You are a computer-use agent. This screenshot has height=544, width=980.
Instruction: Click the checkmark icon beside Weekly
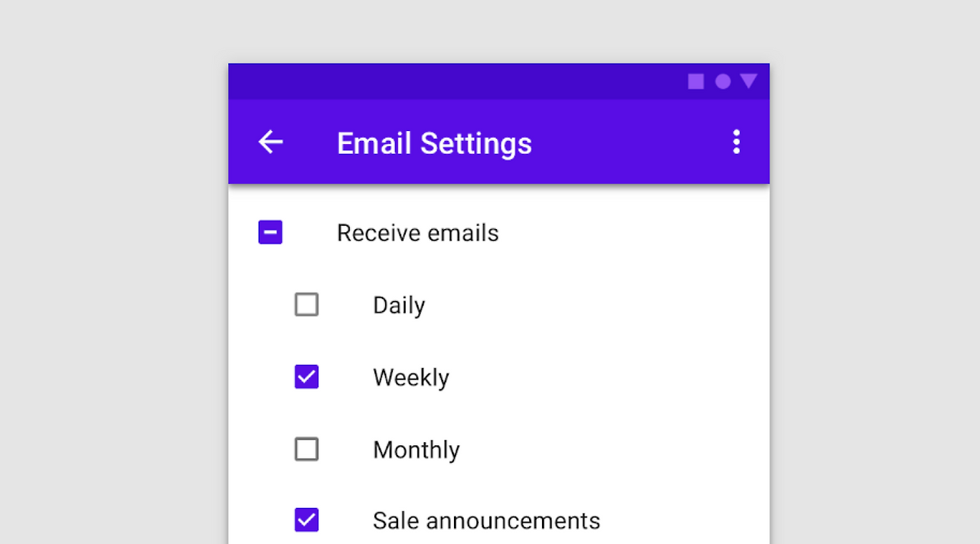[306, 376]
